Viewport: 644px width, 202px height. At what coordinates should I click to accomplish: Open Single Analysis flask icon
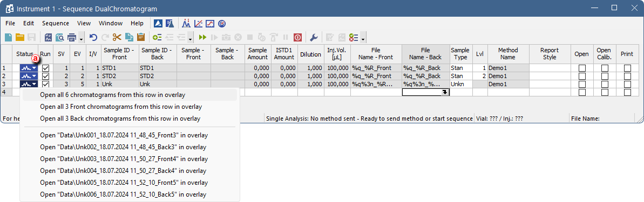pyautogui.click(x=170, y=23)
